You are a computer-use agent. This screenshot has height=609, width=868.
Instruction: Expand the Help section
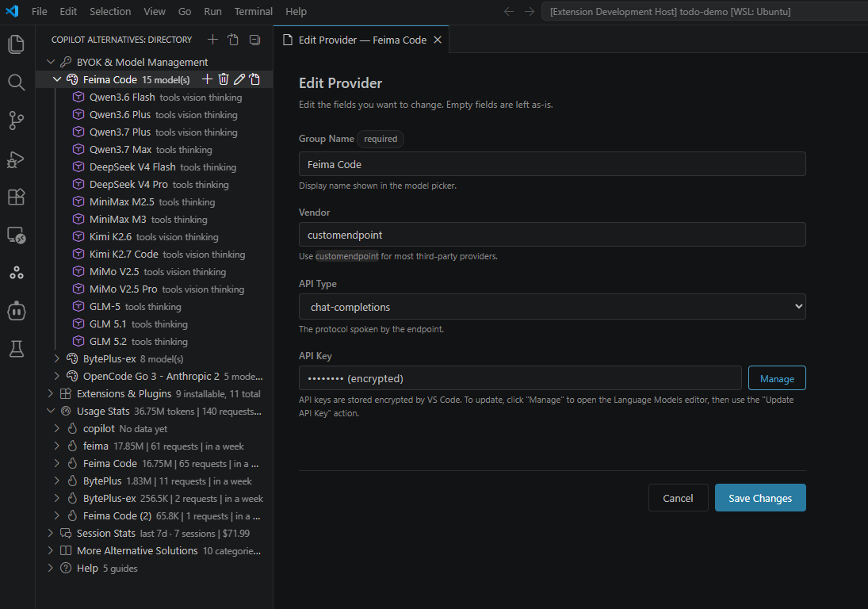point(51,568)
